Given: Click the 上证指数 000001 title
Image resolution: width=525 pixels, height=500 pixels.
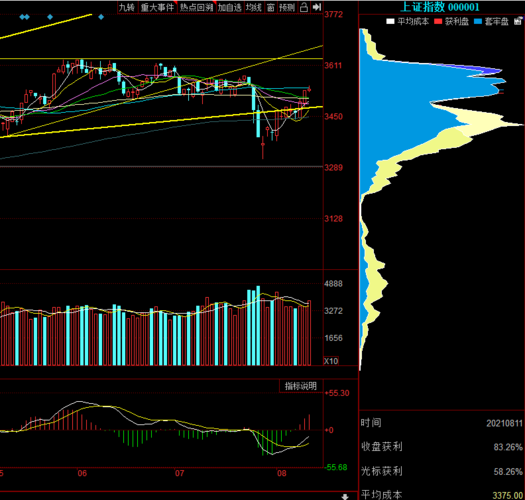Looking at the screenshot, I should click(x=440, y=7).
